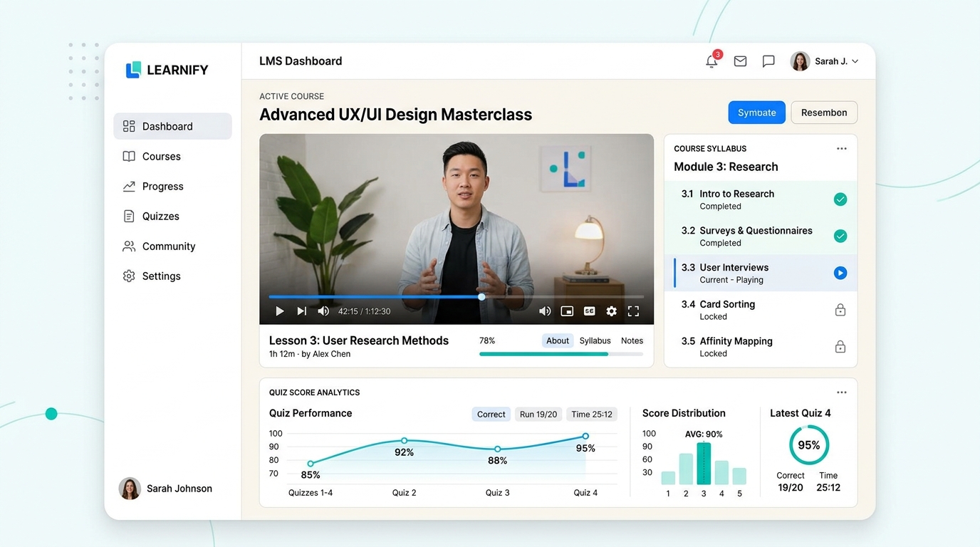Open the chat bubble icon in header
Viewport: 980px width, 547px height.
[768, 61]
